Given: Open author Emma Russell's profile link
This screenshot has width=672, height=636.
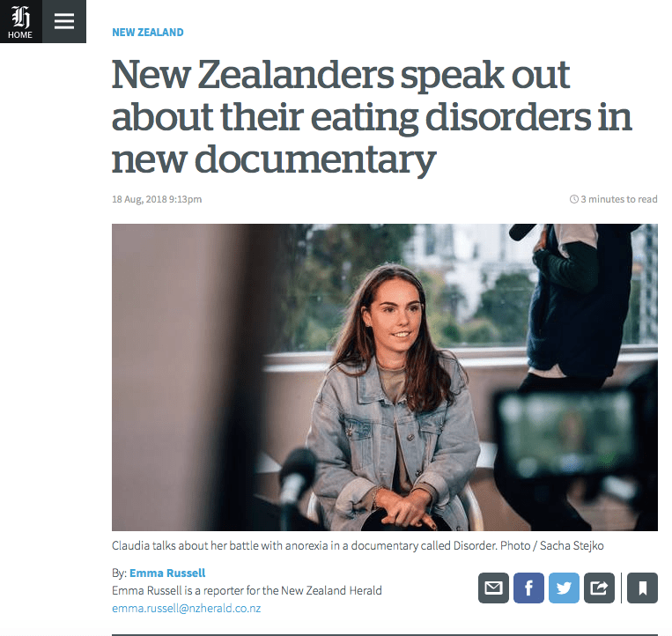Looking at the screenshot, I should pos(167,573).
